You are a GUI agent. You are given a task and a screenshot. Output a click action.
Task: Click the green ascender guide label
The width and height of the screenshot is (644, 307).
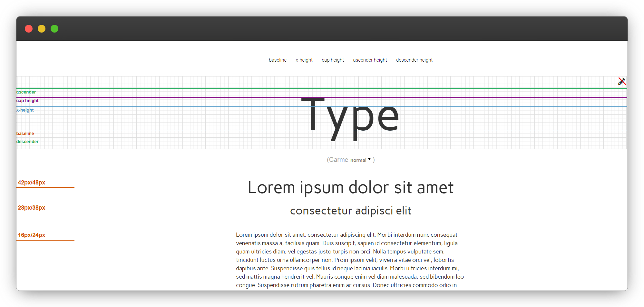(26, 92)
